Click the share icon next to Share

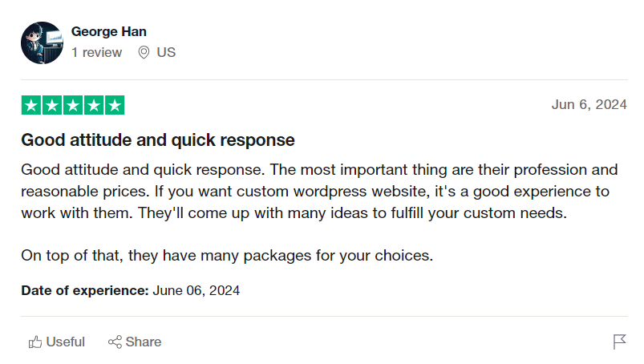tap(115, 342)
